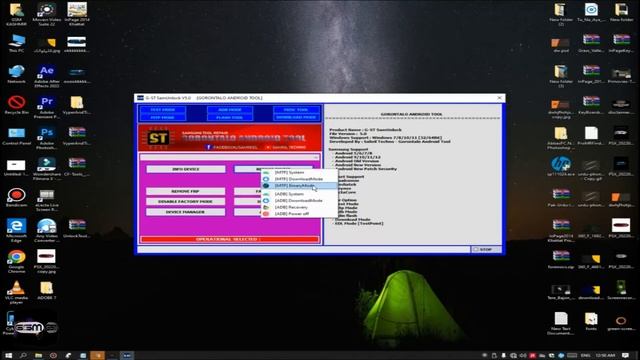
Task: Select [ADB] Power off menu entry
Action: pos(299,214)
